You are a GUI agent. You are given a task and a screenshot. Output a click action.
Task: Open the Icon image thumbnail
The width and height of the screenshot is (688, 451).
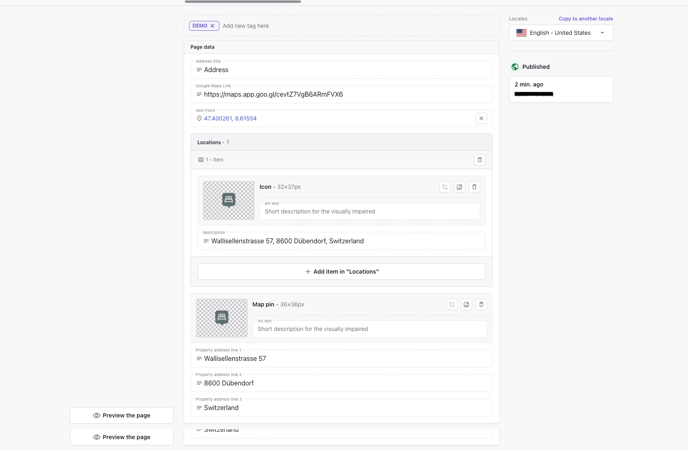[x=228, y=200]
